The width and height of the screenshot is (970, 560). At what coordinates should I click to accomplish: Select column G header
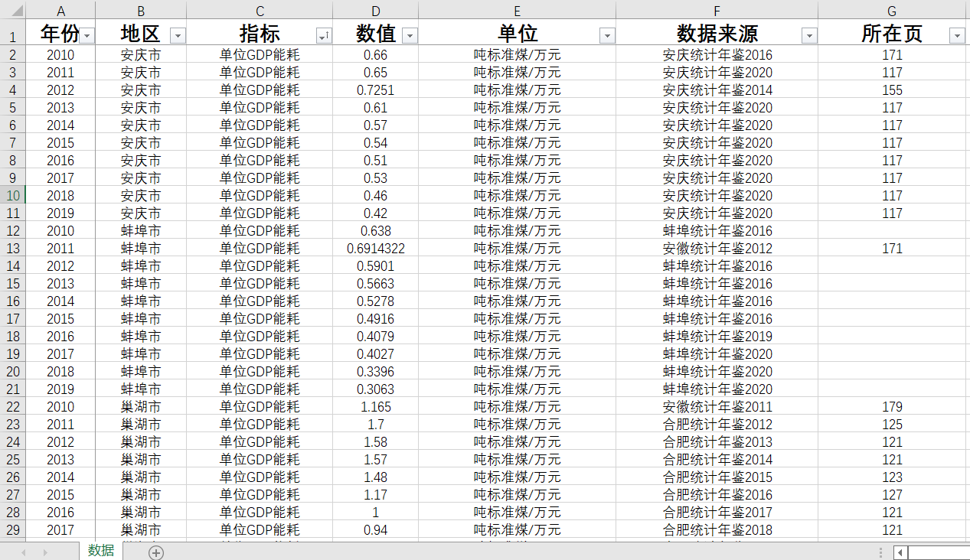pos(892,11)
